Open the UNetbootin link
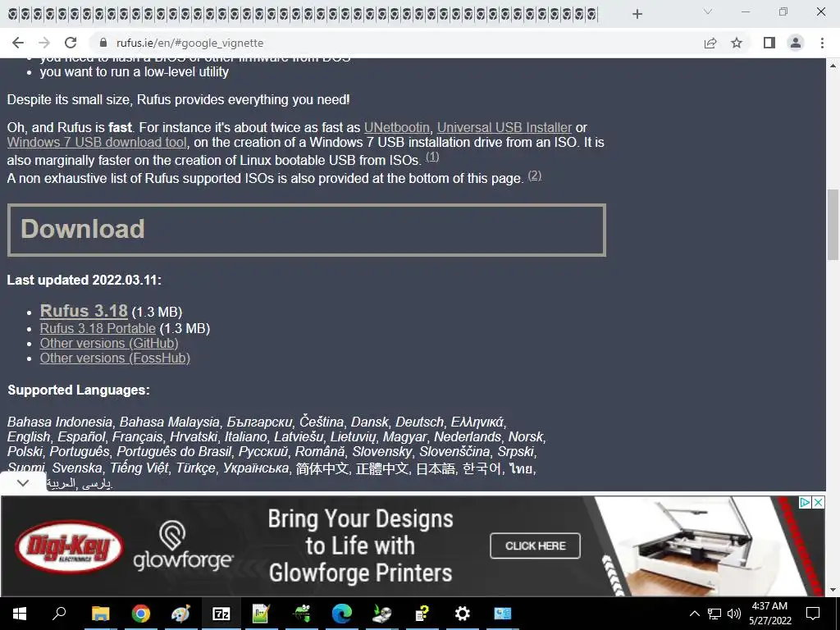 point(396,127)
